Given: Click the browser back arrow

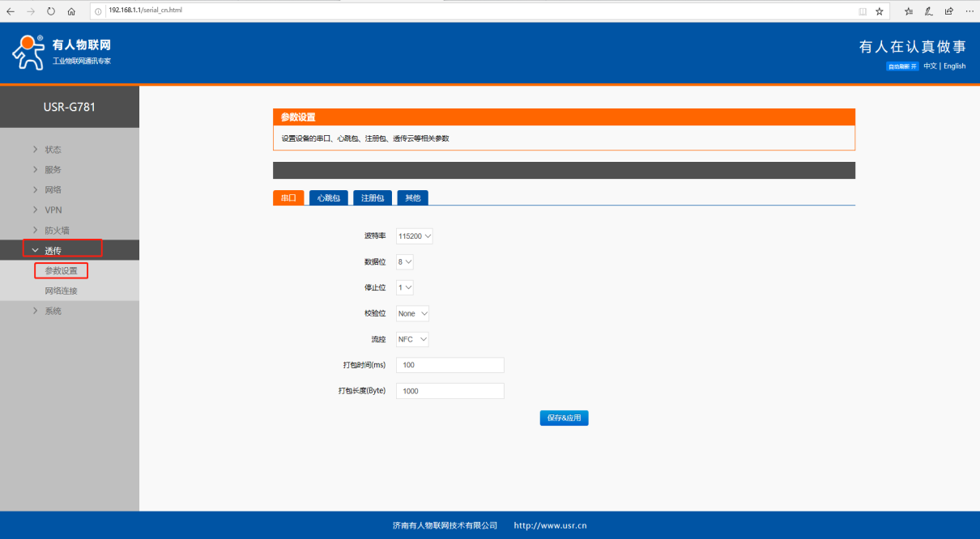Looking at the screenshot, I should pyautogui.click(x=11, y=11).
